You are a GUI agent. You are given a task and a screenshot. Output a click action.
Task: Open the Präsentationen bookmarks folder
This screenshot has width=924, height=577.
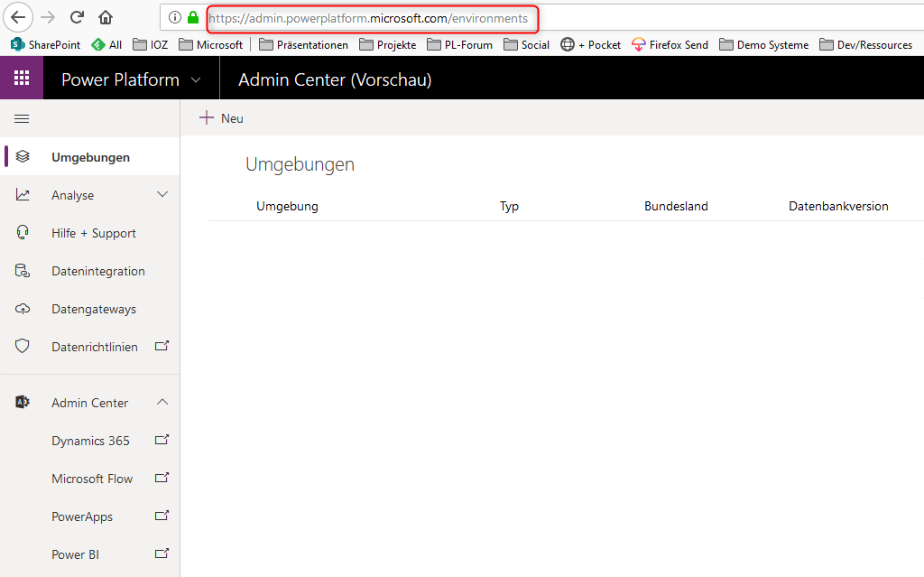pyautogui.click(x=303, y=45)
